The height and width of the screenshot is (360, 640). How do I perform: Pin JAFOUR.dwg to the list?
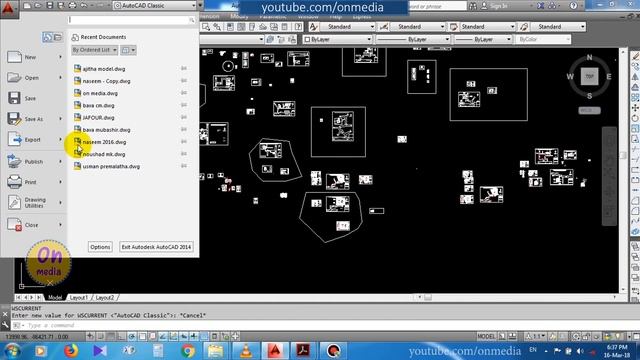[x=184, y=117]
